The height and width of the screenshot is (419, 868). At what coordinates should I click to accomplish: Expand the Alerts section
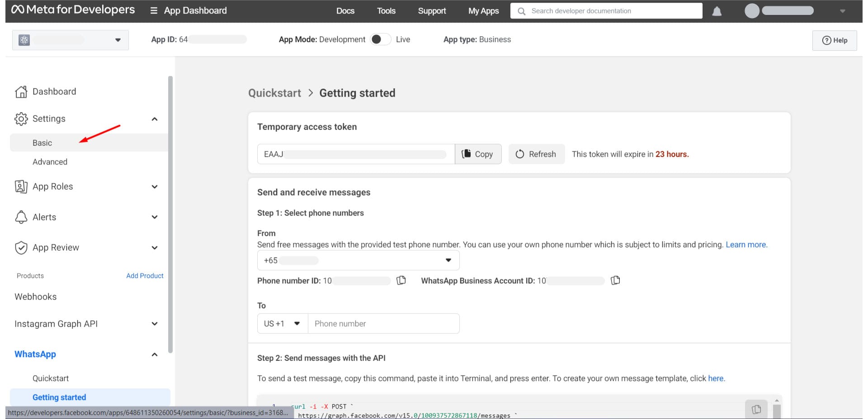coord(155,217)
